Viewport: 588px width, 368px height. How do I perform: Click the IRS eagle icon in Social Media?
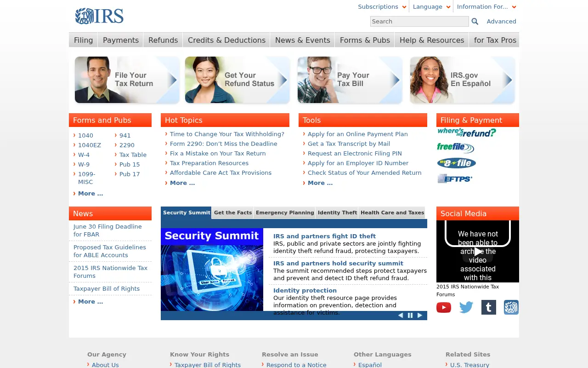tap(511, 307)
